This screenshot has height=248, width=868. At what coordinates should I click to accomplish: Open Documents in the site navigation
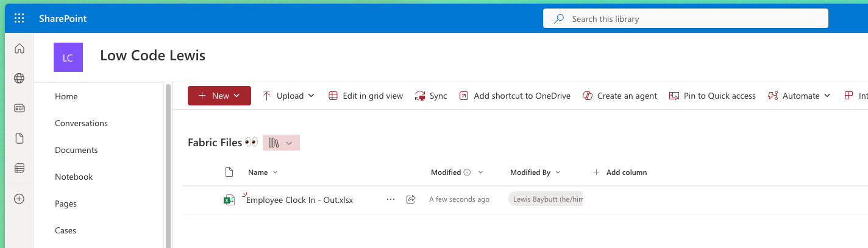[x=76, y=150]
